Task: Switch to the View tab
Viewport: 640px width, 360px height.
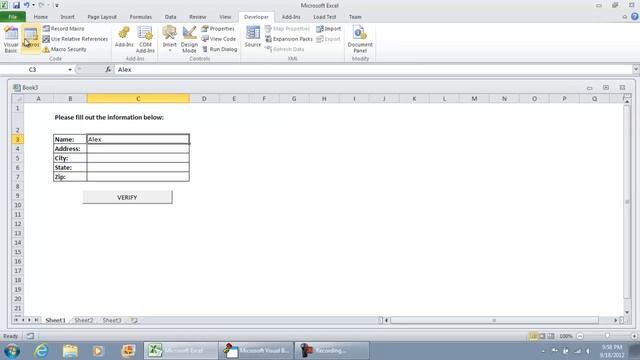Action: tap(225, 17)
